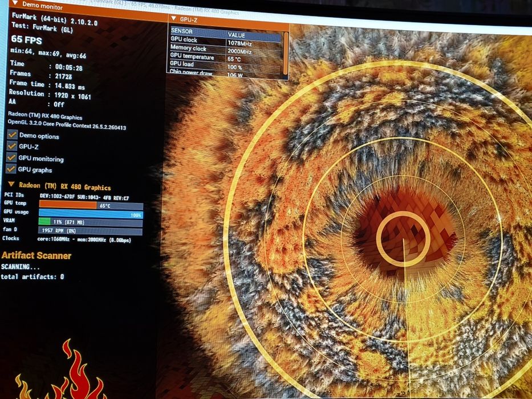Click the 1078MHz GPU clock value

tap(239, 43)
